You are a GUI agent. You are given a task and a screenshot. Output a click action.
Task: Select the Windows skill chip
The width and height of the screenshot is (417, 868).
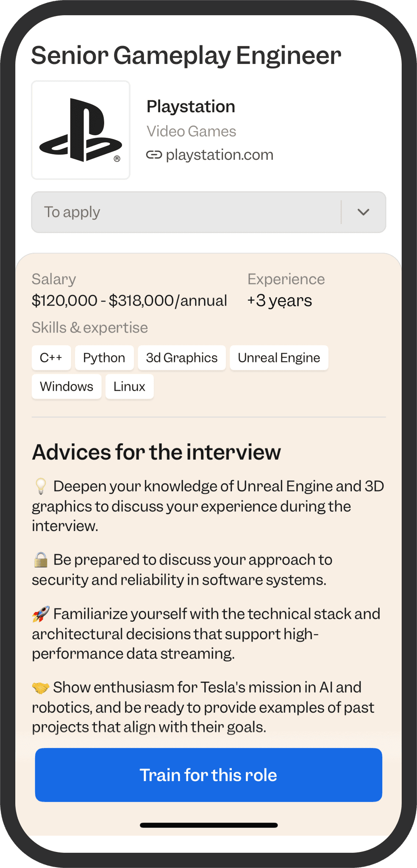coord(66,386)
